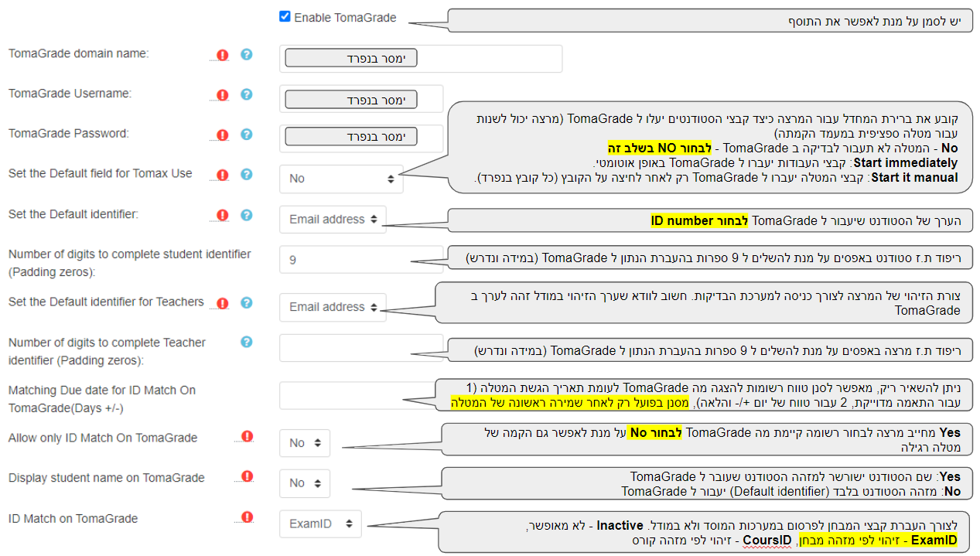980x556 pixels.
Task: Open help icon for TomaGrade Password
Action: [x=247, y=135]
